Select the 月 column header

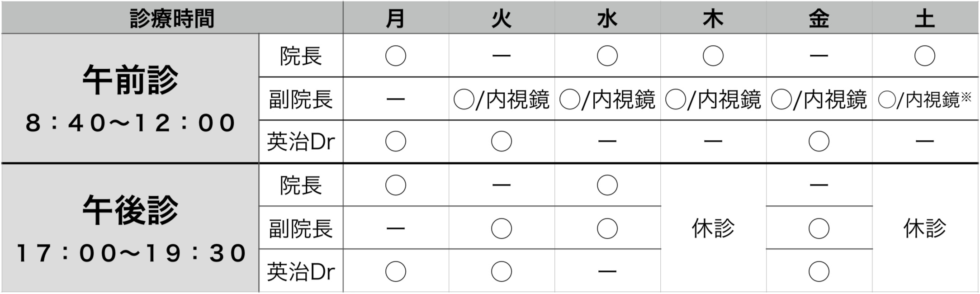point(395,19)
